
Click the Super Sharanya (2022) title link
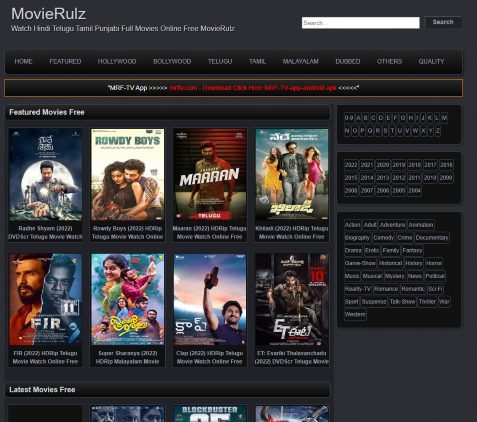pos(128,357)
